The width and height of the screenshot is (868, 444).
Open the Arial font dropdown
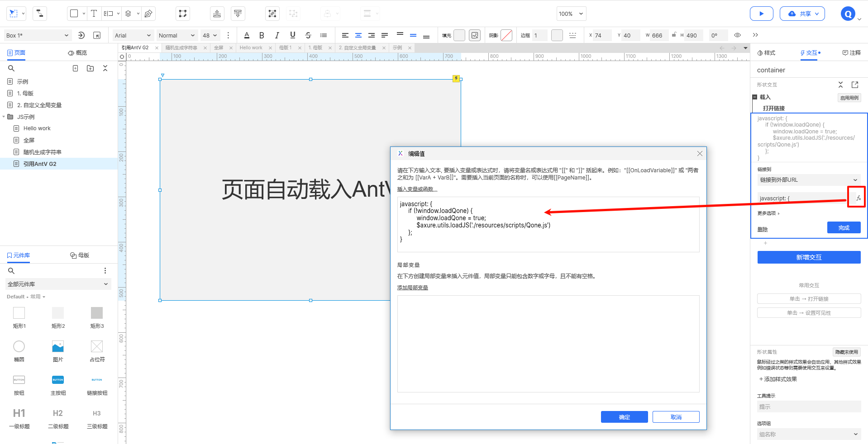(x=133, y=35)
